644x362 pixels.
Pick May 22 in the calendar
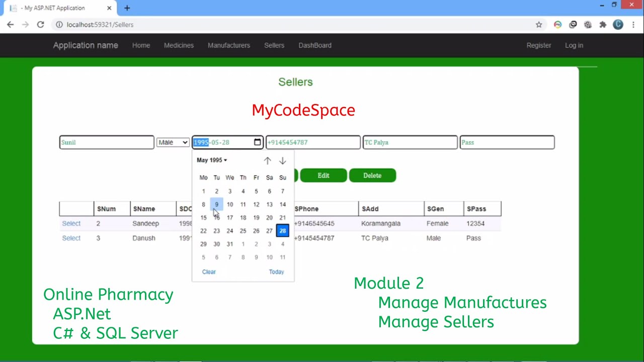(203, 231)
